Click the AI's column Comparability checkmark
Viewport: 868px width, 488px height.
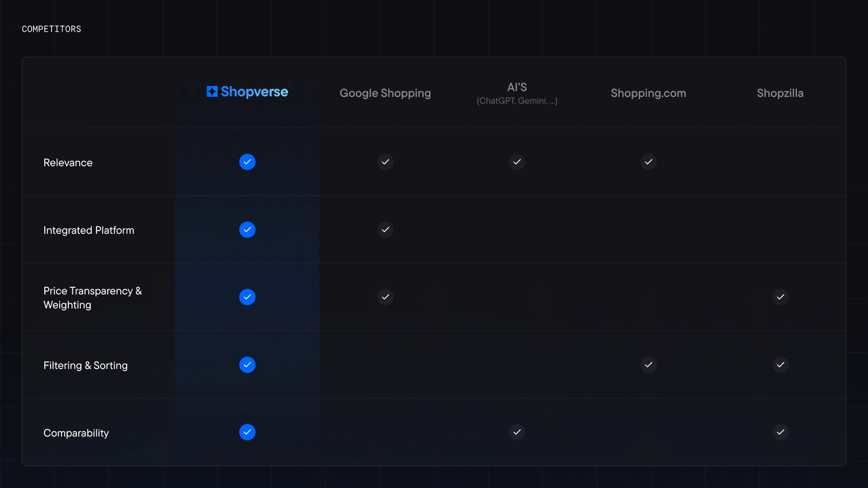(517, 432)
